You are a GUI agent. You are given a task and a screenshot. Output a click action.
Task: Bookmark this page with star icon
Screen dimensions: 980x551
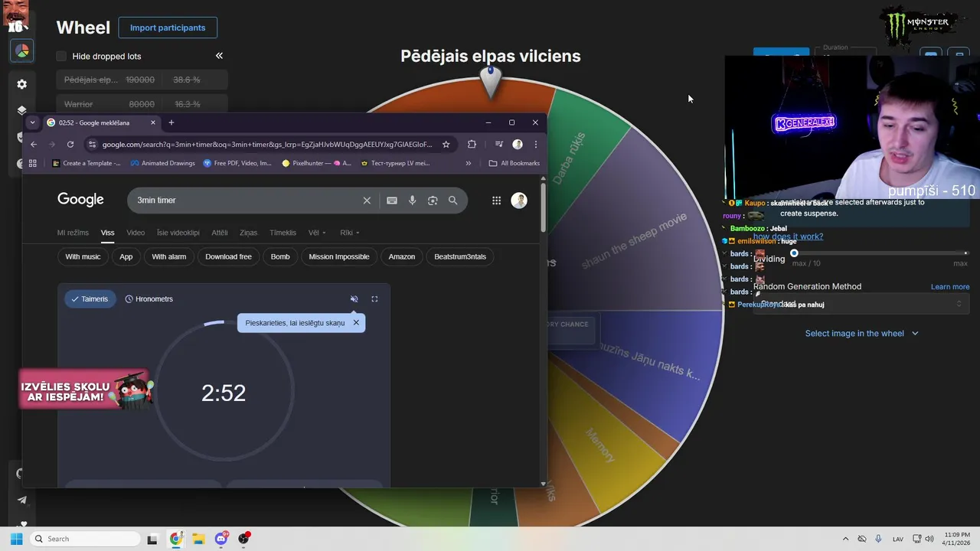point(446,144)
